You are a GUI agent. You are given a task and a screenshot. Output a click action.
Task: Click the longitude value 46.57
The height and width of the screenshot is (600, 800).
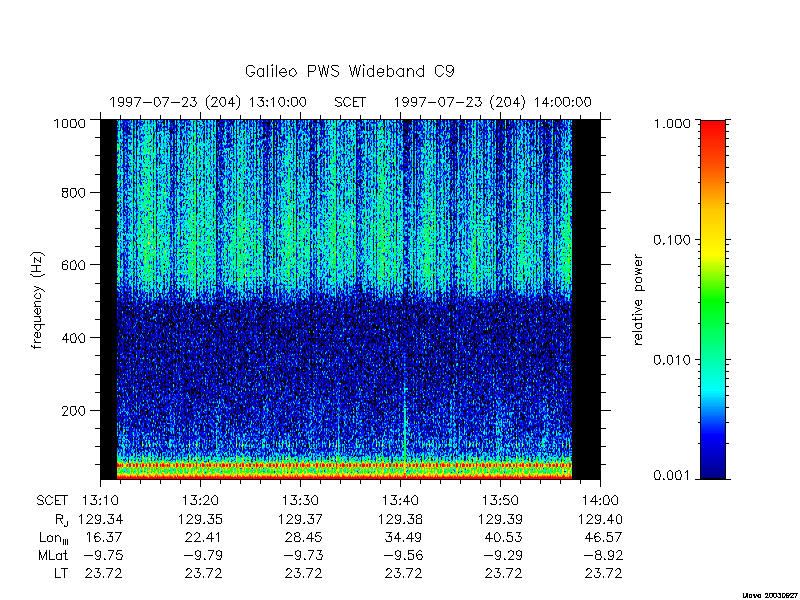pos(604,537)
